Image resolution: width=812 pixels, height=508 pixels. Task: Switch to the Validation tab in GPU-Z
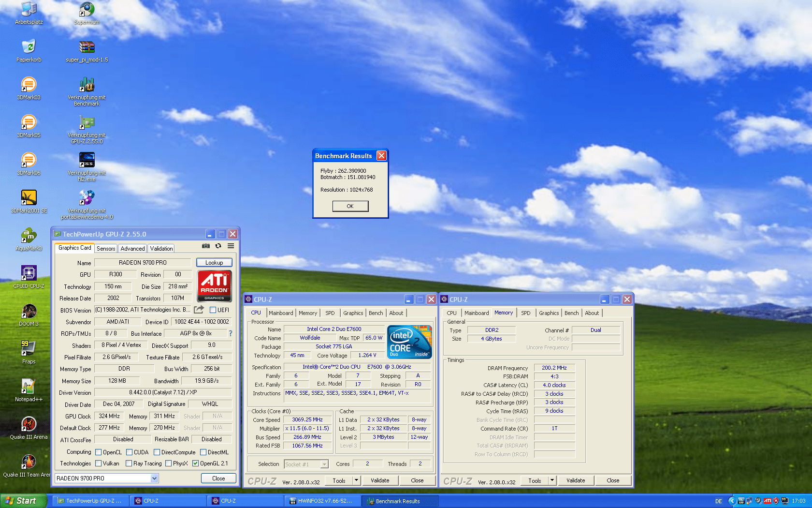161,248
